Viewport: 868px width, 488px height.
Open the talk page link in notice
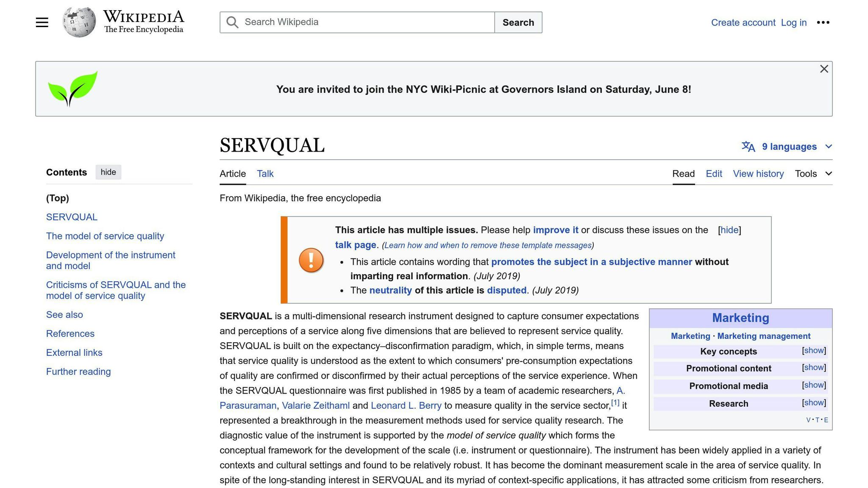click(x=356, y=245)
